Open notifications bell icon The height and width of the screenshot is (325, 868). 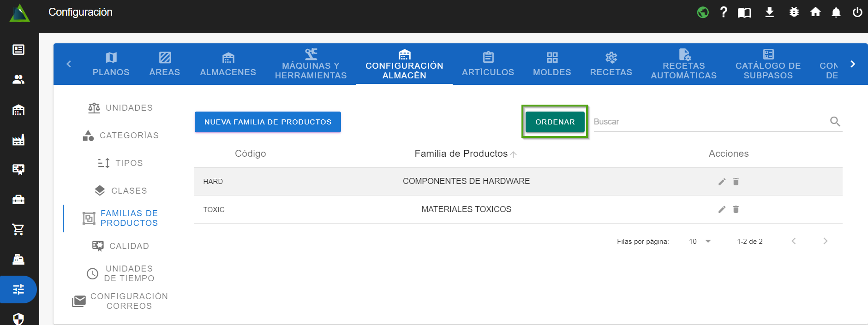pos(836,12)
